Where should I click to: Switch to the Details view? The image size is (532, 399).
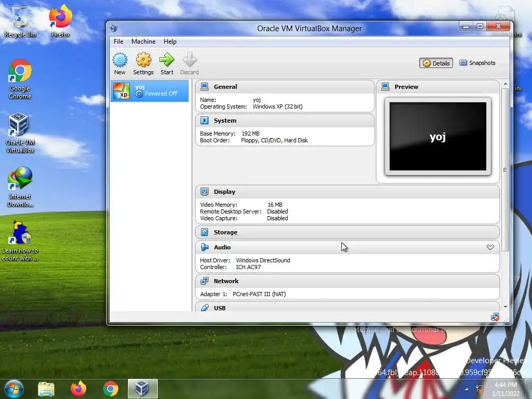pos(436,63)
